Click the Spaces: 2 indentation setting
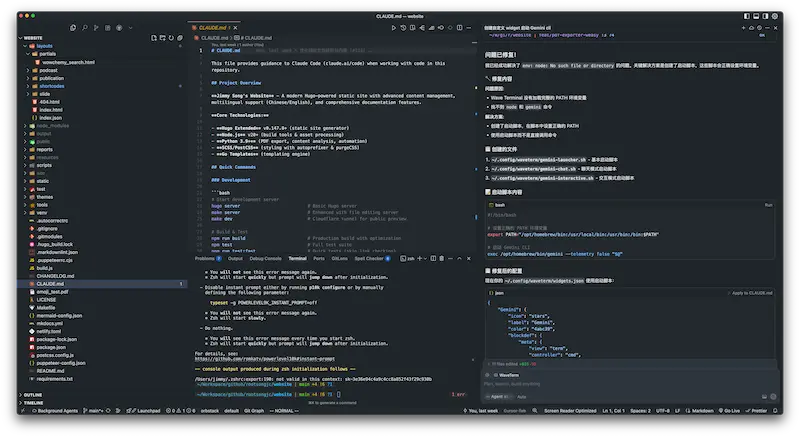The image size is (800, 437). coord(640,410)
